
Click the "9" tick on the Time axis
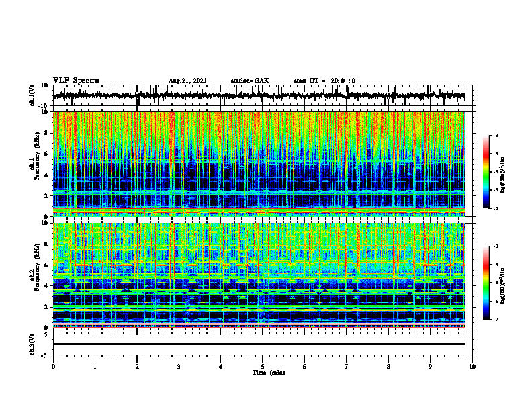430,367
